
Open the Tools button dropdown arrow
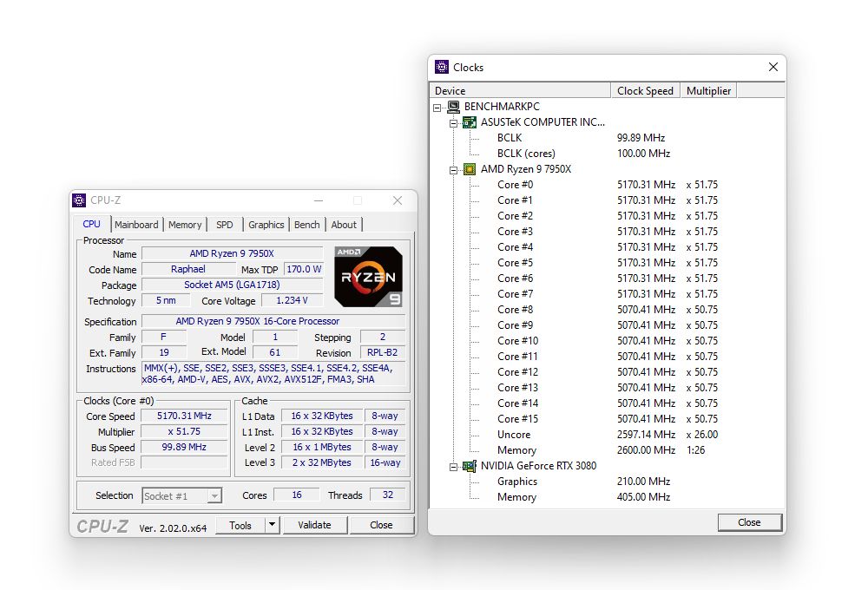tap(272, 525)
